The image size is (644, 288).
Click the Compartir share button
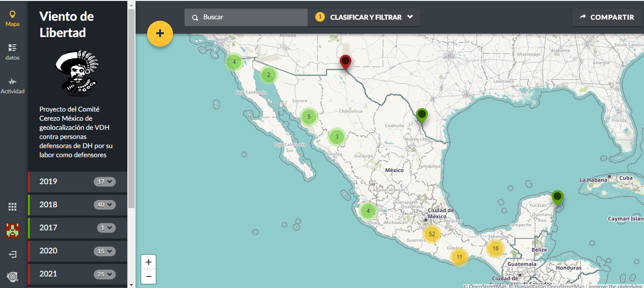pyautogui.click(x=607, y=17)
